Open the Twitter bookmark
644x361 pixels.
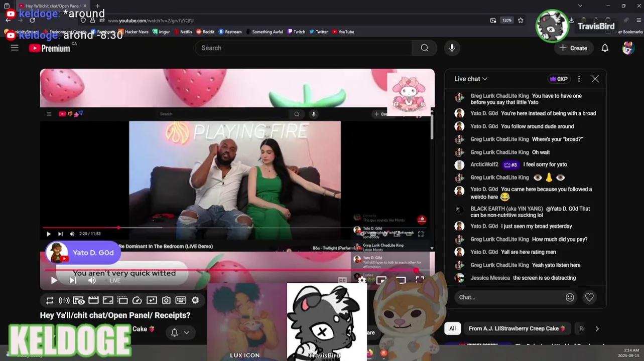[x=318, y=32]
